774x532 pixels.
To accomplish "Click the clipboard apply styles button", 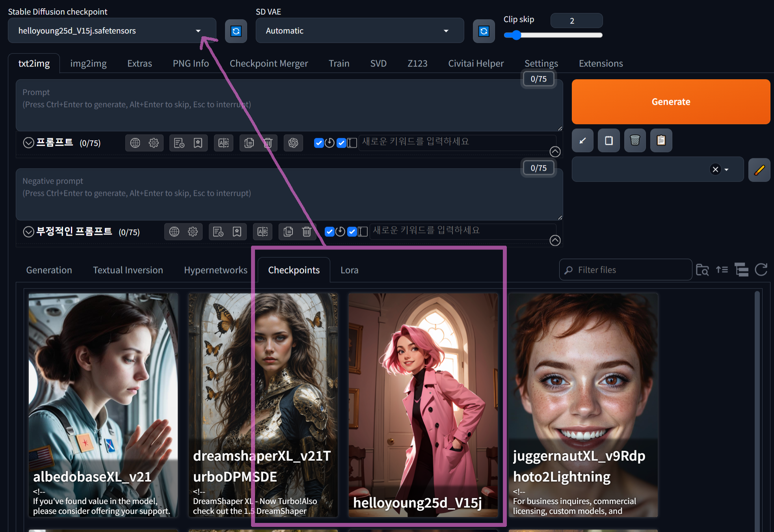I will pyautogui.click(x=661, y=140).
